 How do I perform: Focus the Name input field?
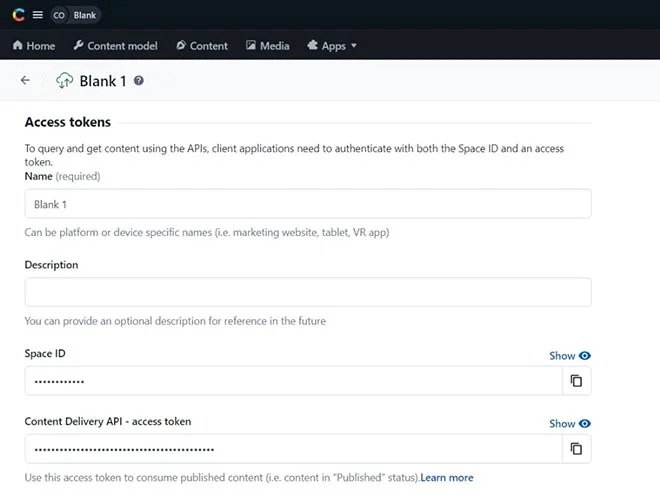point(307,204)
